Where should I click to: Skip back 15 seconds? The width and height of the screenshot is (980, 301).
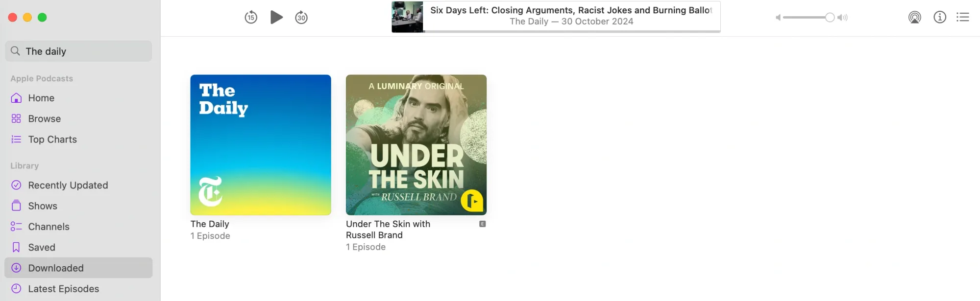click(251, 18)
